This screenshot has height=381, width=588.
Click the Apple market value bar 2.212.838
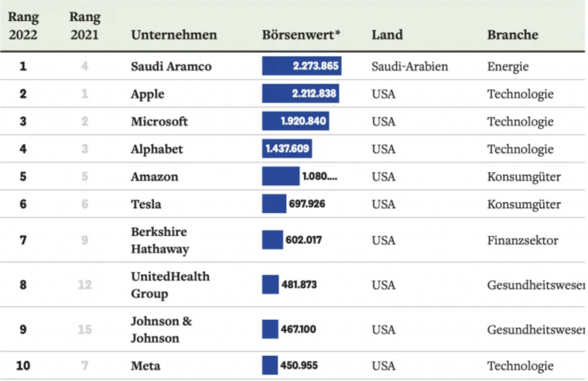tap(300, 94)
